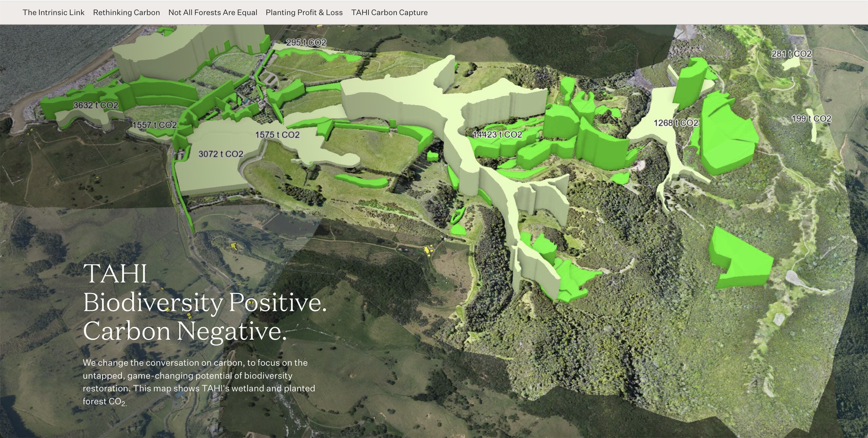Click the 1557 t CO2 label

pyautogui.click(x=155, y=125)
